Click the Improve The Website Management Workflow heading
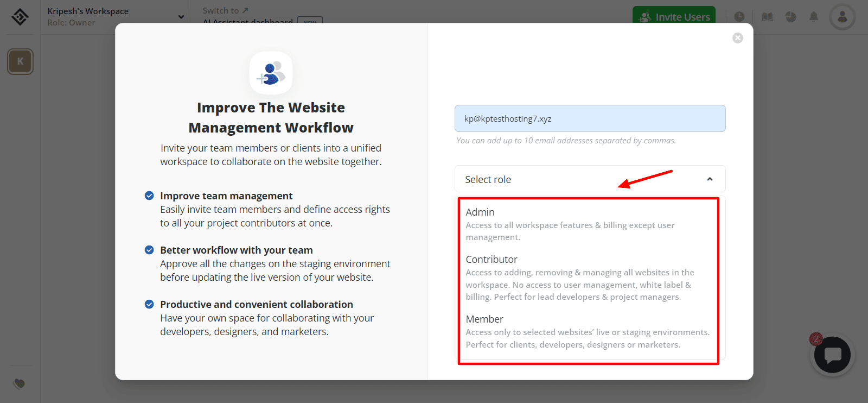This screenshot has width=868, height=403. point(271,117)
